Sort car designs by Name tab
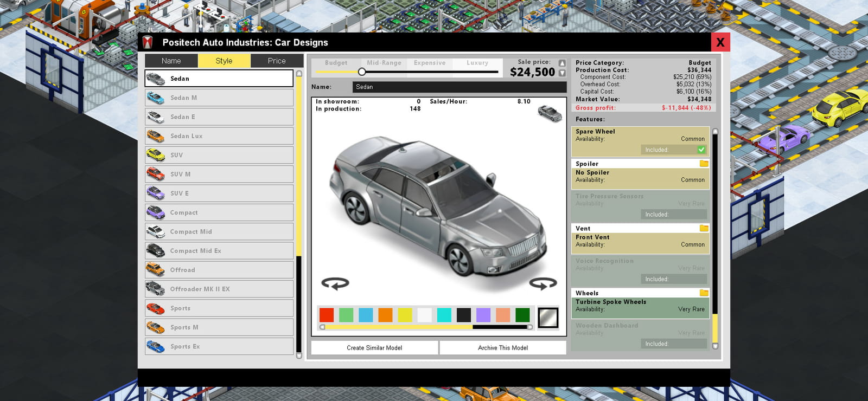Screen dimensions: 868x401 [171, 61]
